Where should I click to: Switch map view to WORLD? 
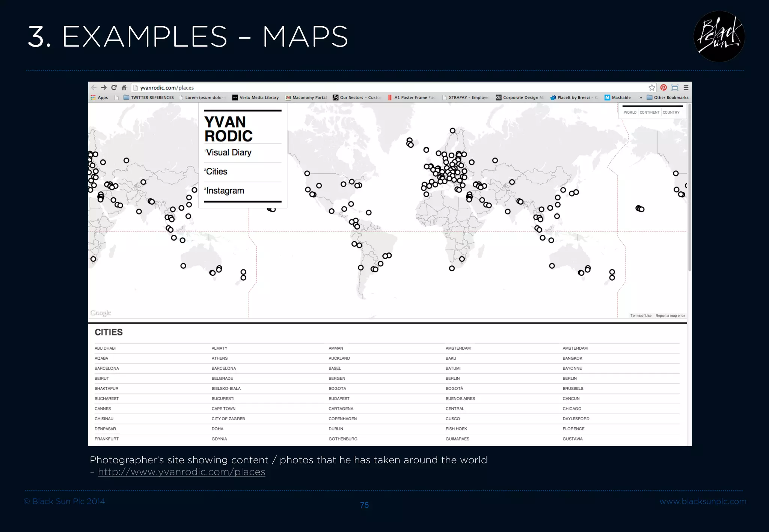tap(630, 113)
